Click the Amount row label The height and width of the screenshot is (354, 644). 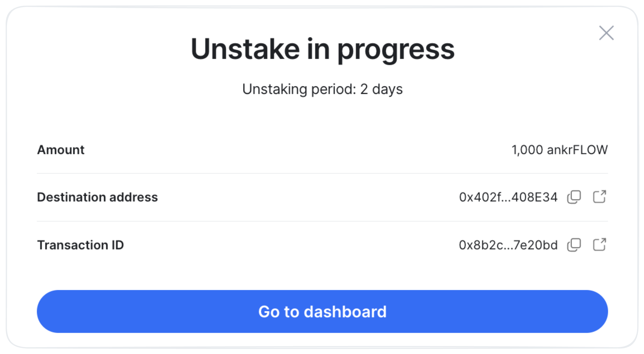click(61, 150)
